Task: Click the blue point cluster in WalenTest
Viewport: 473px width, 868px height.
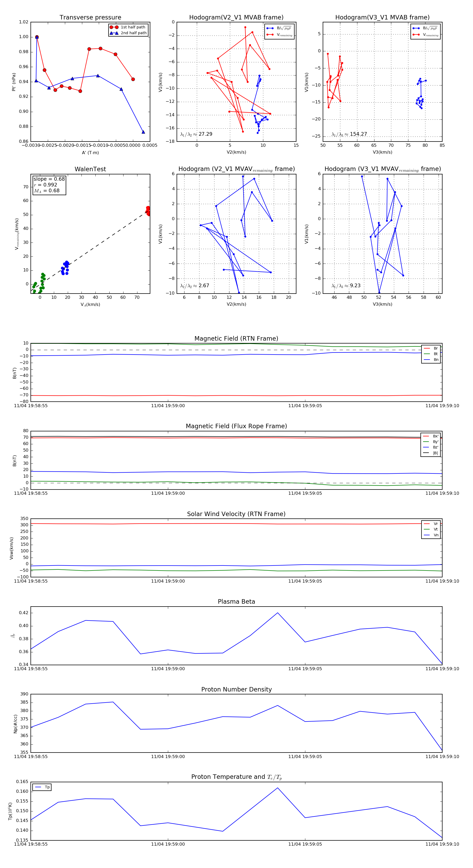Action: (x=65, y=268)
